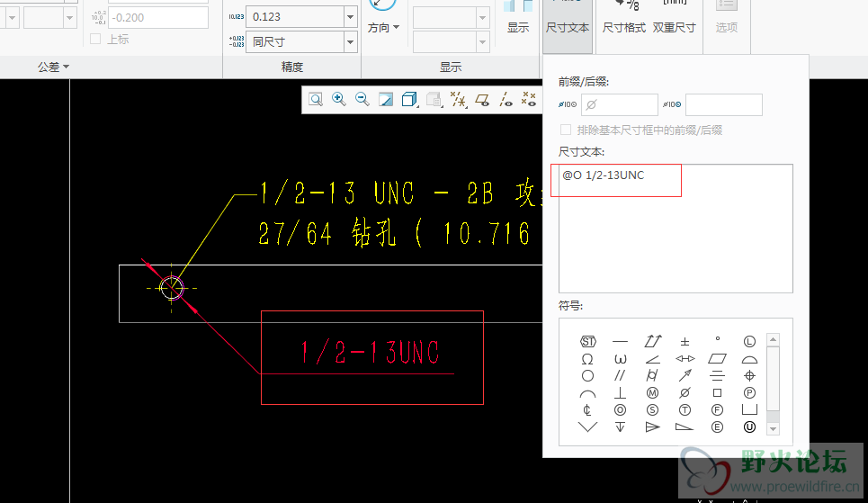This screenshot has height=503, width=868.
Task: Insert the circled U symbol
Action: [x=749, y=427]
